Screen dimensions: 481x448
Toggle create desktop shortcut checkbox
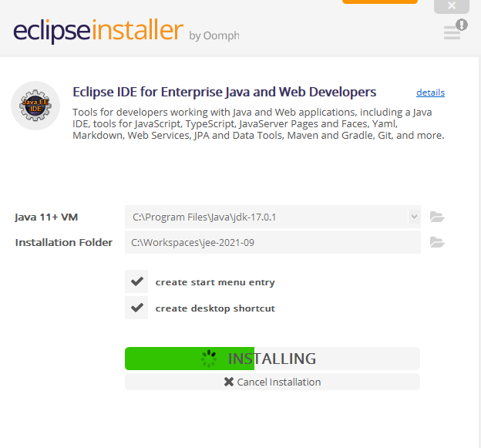click(136, 308)
